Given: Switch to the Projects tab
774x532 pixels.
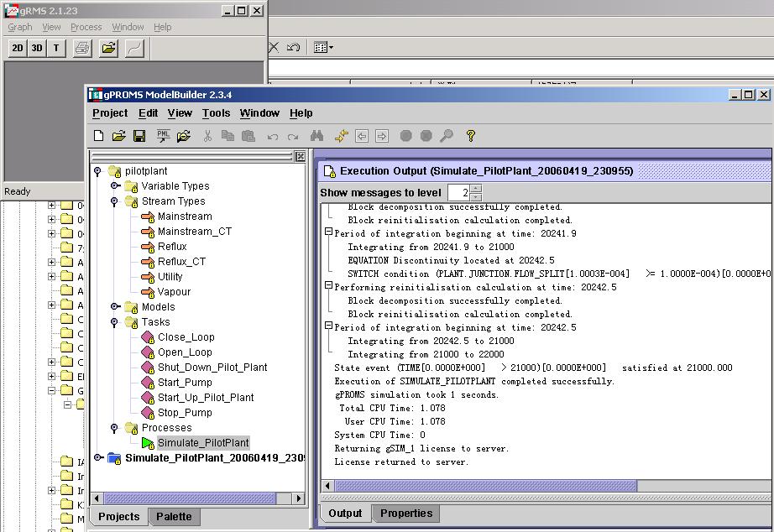Looking at the screenshot, I should tap(119, 516).
